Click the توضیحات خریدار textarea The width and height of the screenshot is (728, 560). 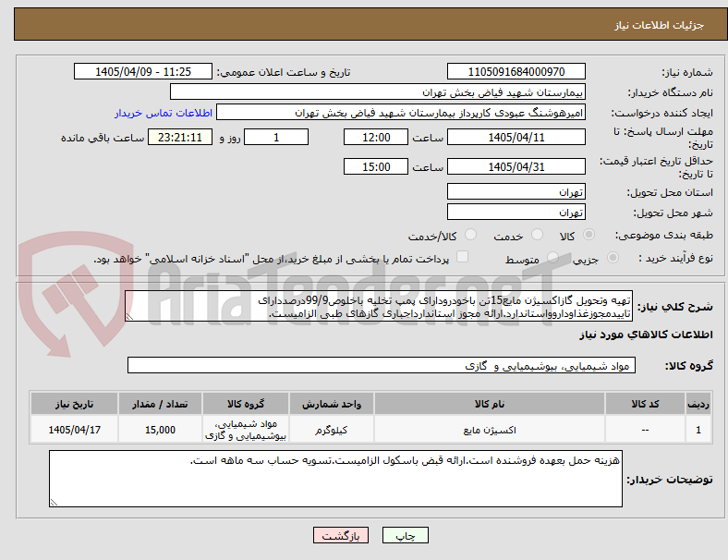335,479
